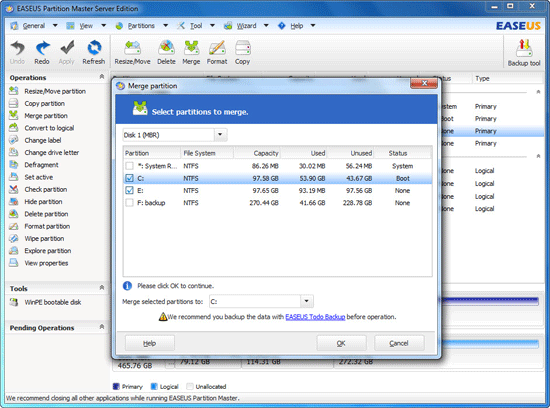This screenshot has height=408, width=550.
Task: Click the Delete partition sidebar icon
Action: [x=14, y=214]
